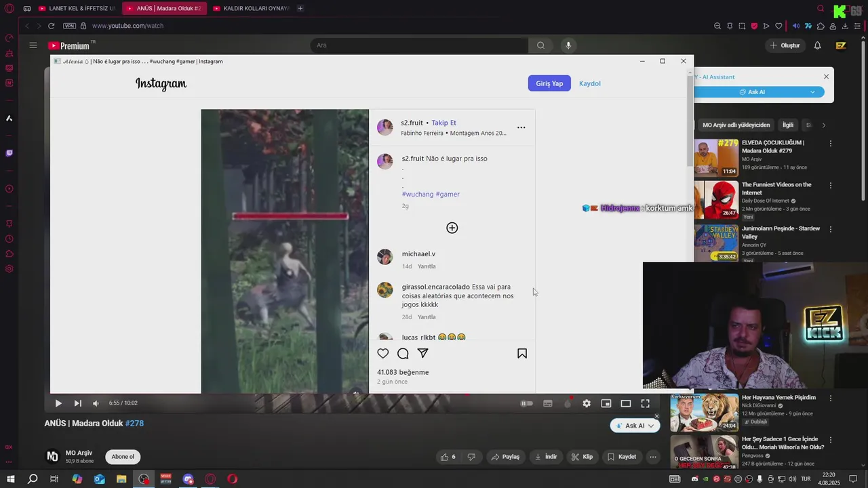Screen dimensions: 868x488
Task: Select MO Arşiv adlı yükleyiciden chip
Action: point(736,125)
